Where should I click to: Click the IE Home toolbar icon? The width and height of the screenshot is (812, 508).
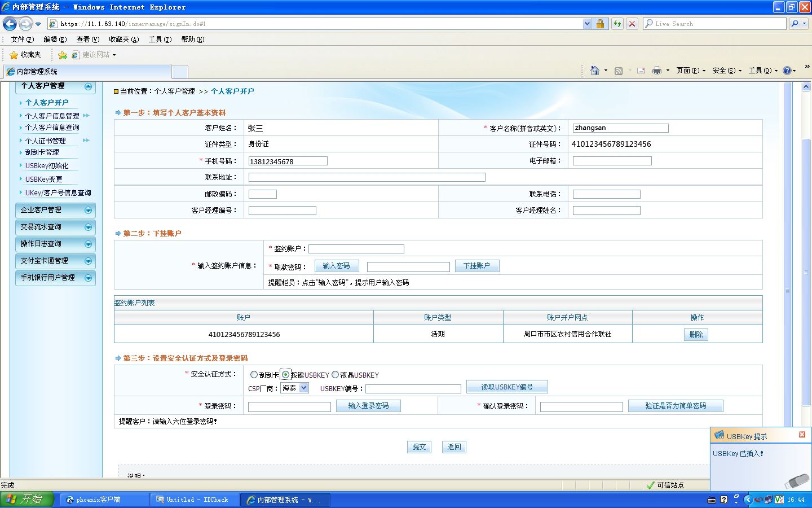click(594, 71)
